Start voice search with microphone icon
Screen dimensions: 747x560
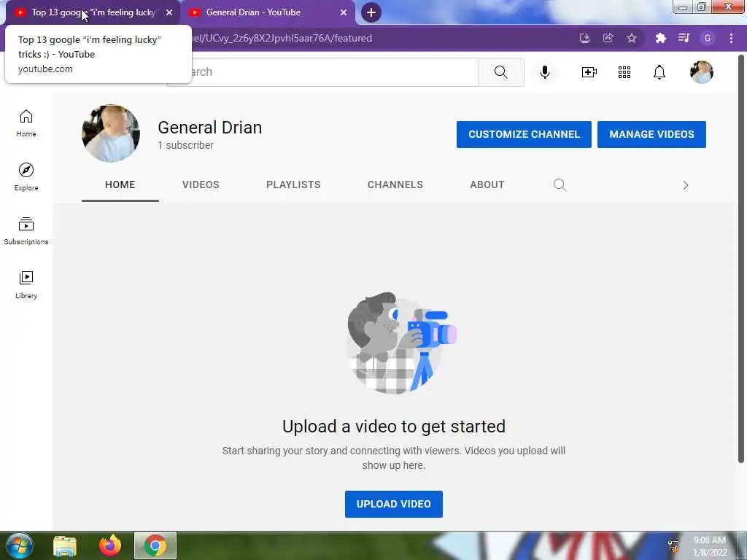coord(545,72)
